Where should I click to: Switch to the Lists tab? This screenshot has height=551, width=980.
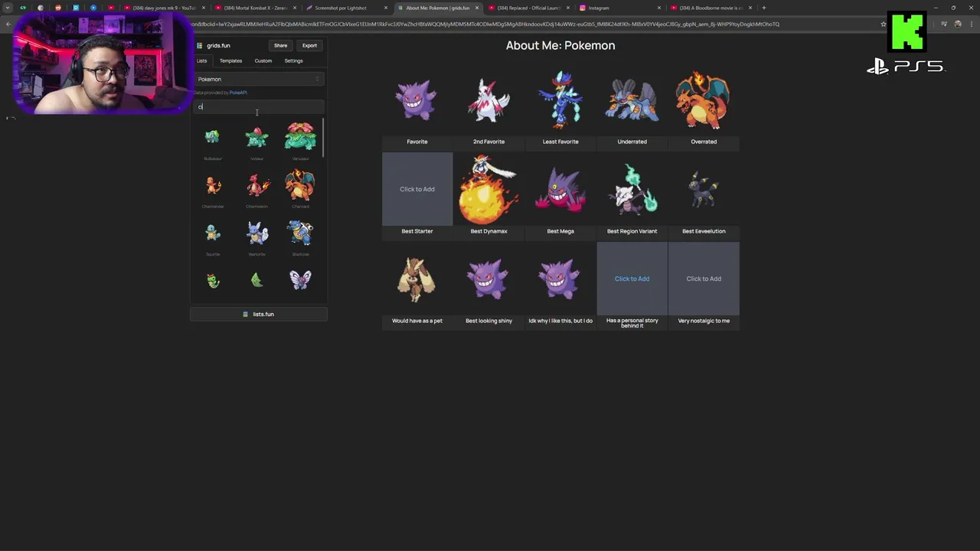pyautogui.click(x=201, y=60)
